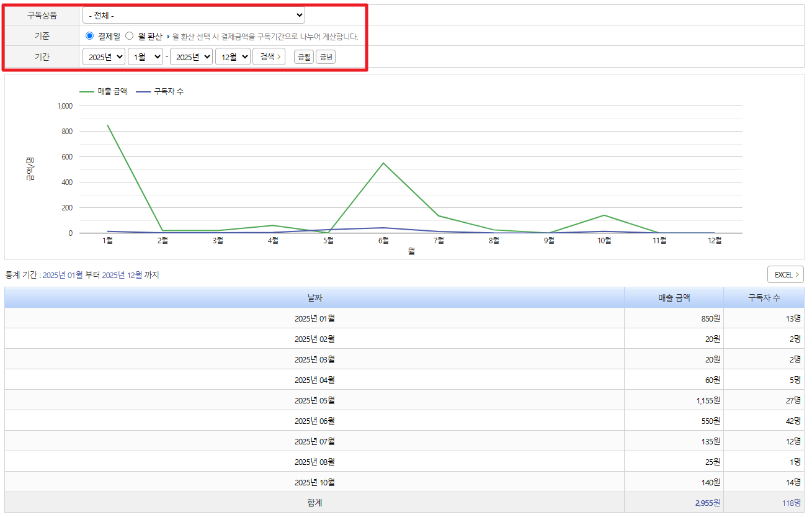This screenshot has height=517, width=812.
Task: Select the 결제일 radio button
Action: pos(90,36)
